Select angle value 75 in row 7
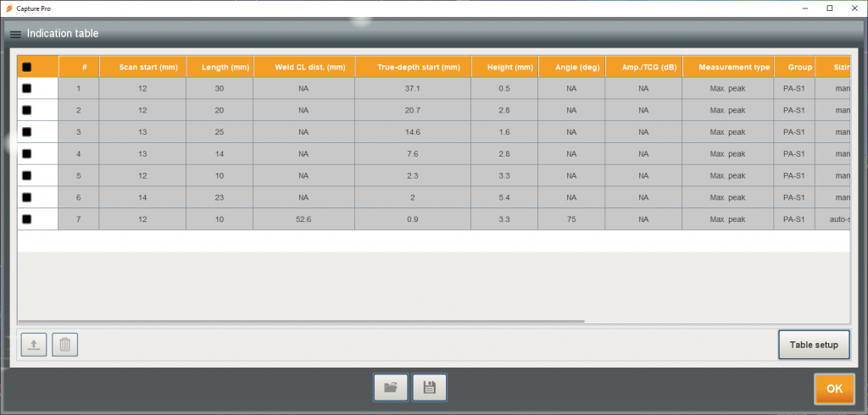The width and height of the screenshot is (868, 415). (572, 219)
